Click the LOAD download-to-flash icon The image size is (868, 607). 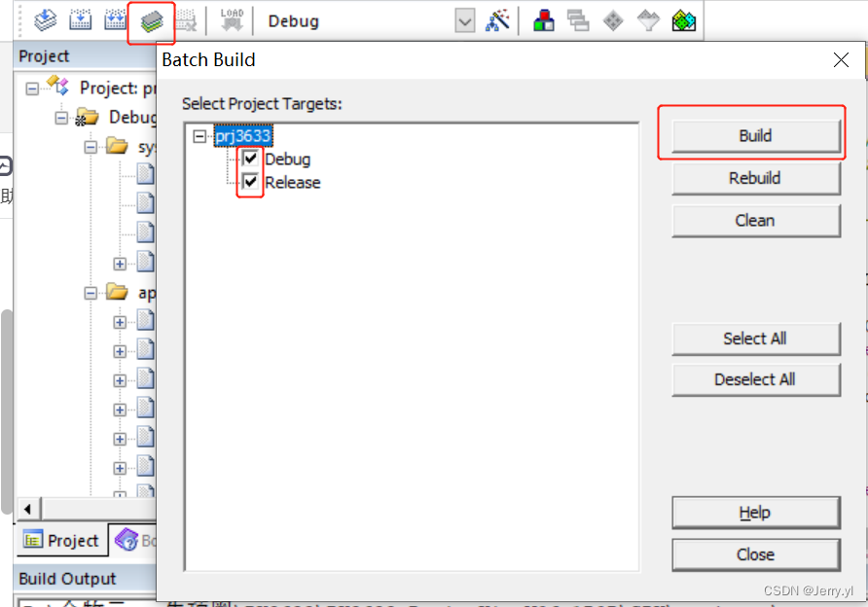pyautogui.click(x=232, y=19)
